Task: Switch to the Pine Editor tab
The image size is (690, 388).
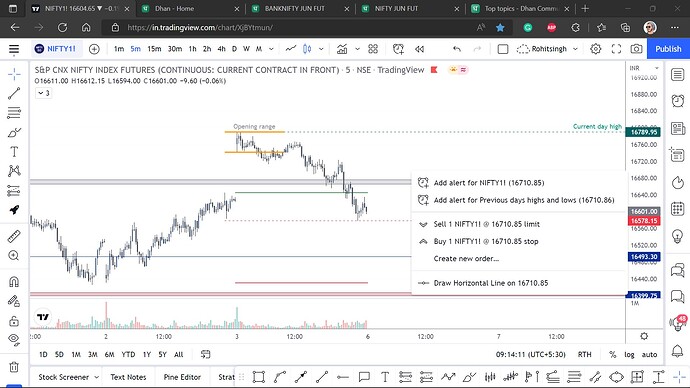Action: click(x=182, y=377)
